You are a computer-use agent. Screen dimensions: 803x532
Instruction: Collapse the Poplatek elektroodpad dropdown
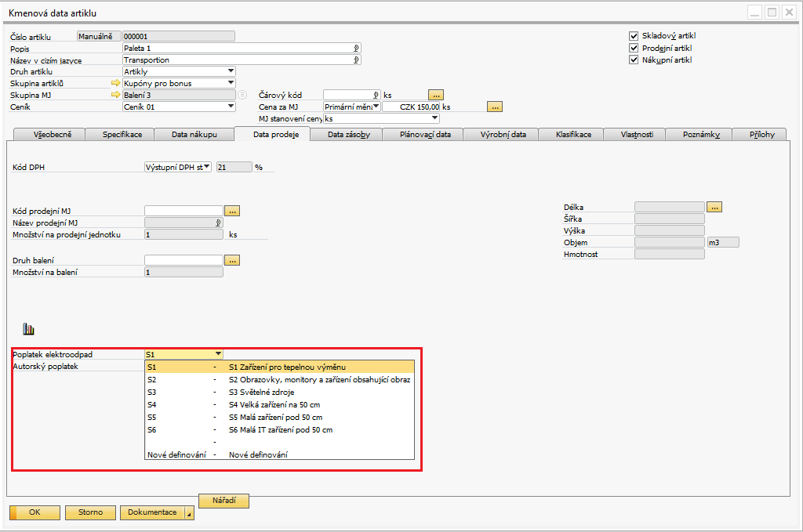pos(218,354)
